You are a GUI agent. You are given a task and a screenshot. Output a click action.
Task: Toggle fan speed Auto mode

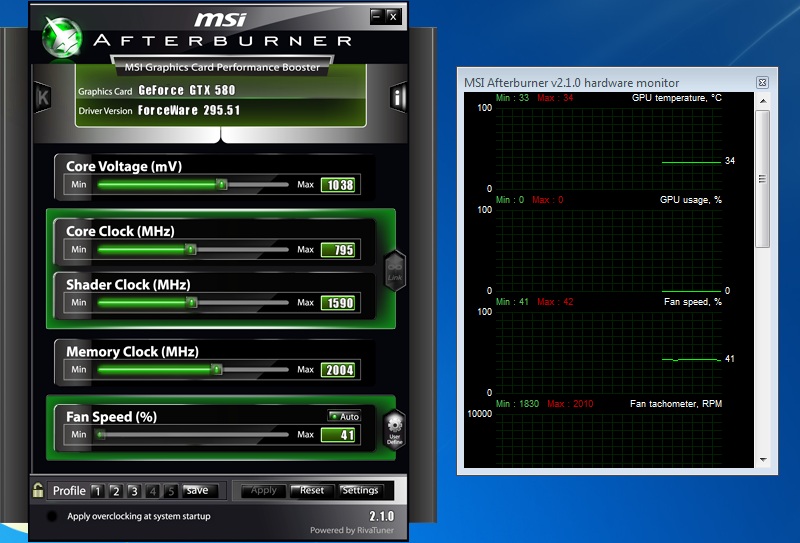[344, 416]
